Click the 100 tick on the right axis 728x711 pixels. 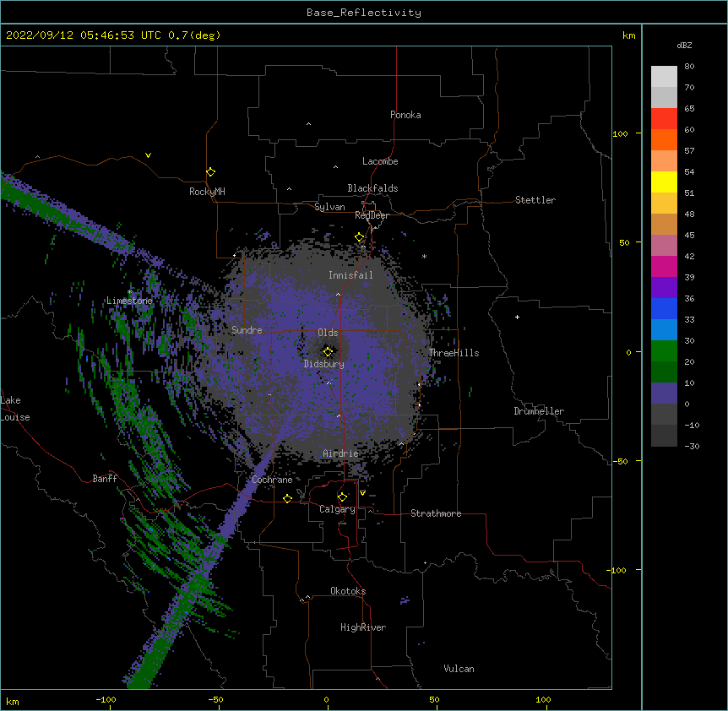[x=620, y=133]
